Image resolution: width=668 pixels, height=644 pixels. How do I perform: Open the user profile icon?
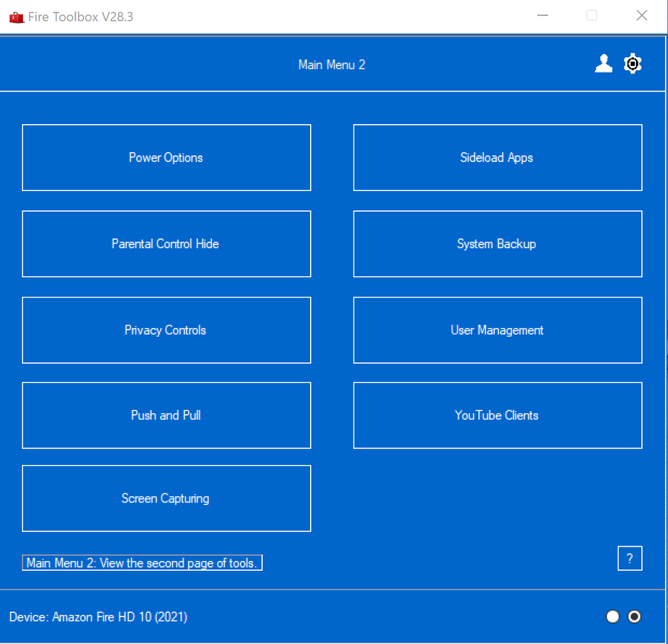tap(603, 64)
